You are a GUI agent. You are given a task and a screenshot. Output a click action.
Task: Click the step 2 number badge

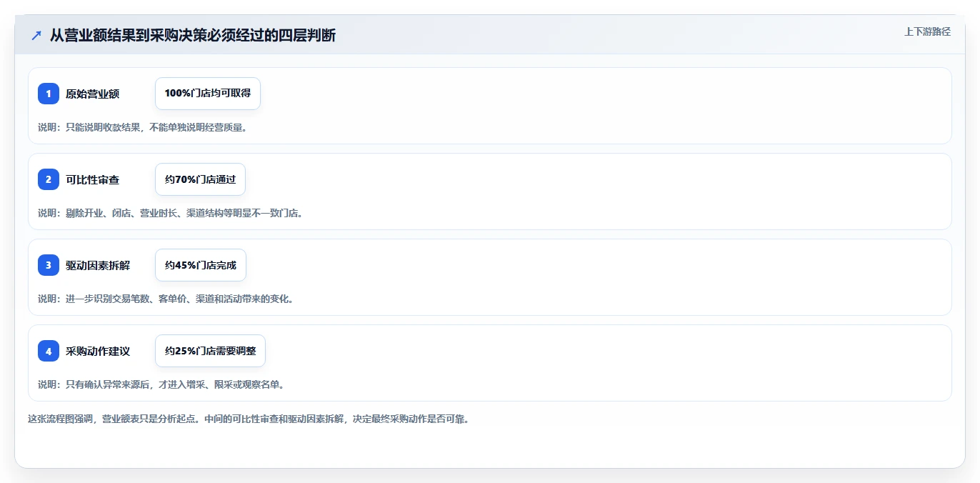pyautogui.click(x=49, y=179)
